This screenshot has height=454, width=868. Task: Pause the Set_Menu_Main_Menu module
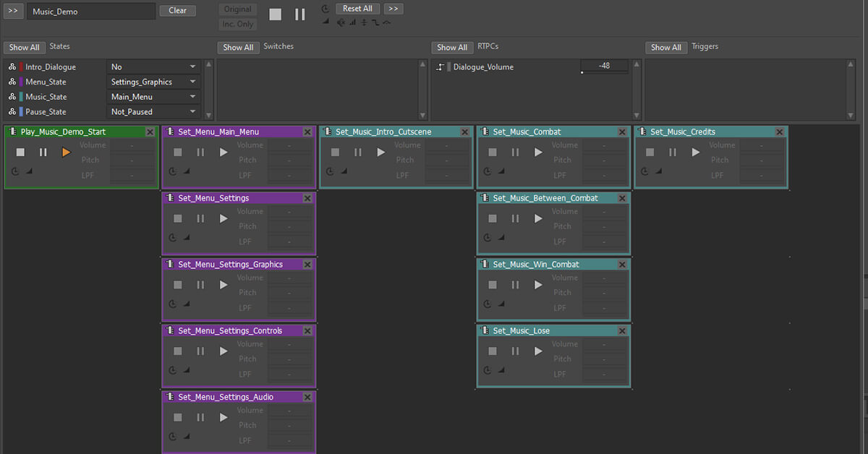point(200,152)
